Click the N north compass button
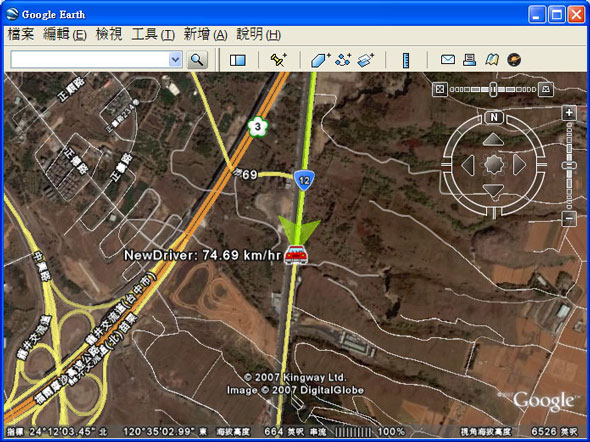This screenshot has height=442, width=590. 494,117
